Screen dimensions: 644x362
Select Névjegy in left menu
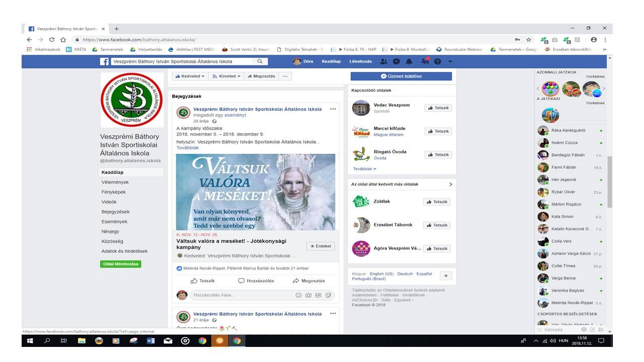[x=110, y=231]
